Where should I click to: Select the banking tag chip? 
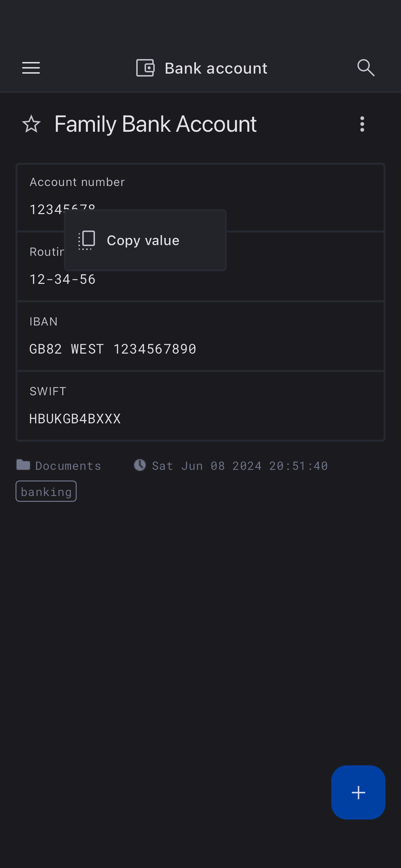[x=46, y=491]
